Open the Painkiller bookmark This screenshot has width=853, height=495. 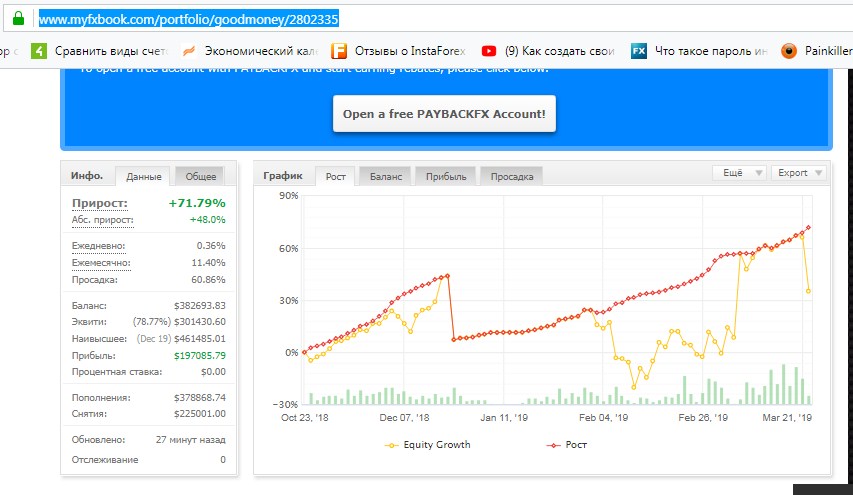pos(829,51)
